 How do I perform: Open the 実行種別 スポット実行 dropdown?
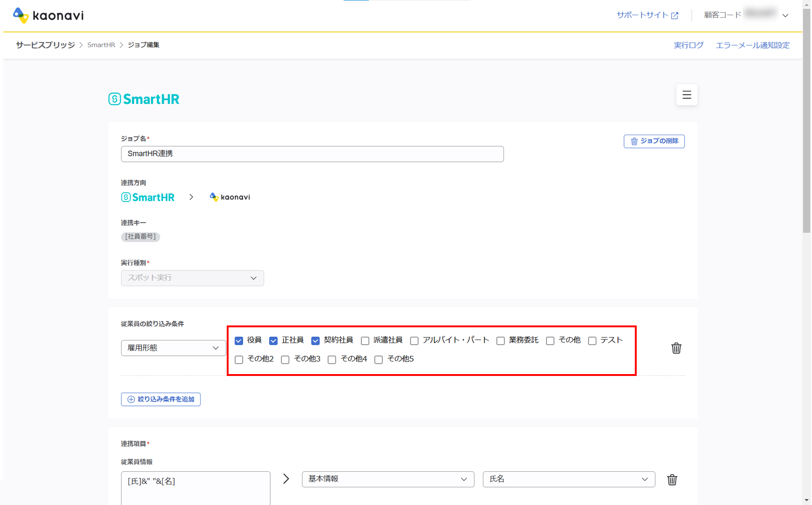click(x=193, y=278)
